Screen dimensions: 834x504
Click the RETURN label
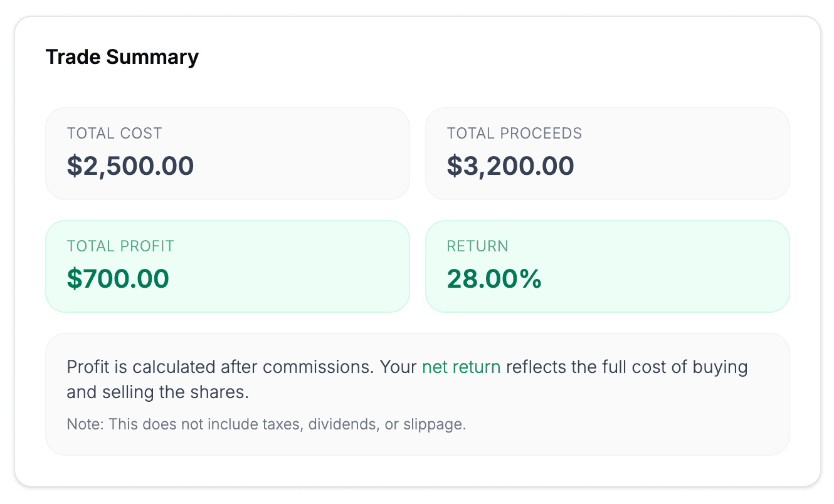pos(477,246)
